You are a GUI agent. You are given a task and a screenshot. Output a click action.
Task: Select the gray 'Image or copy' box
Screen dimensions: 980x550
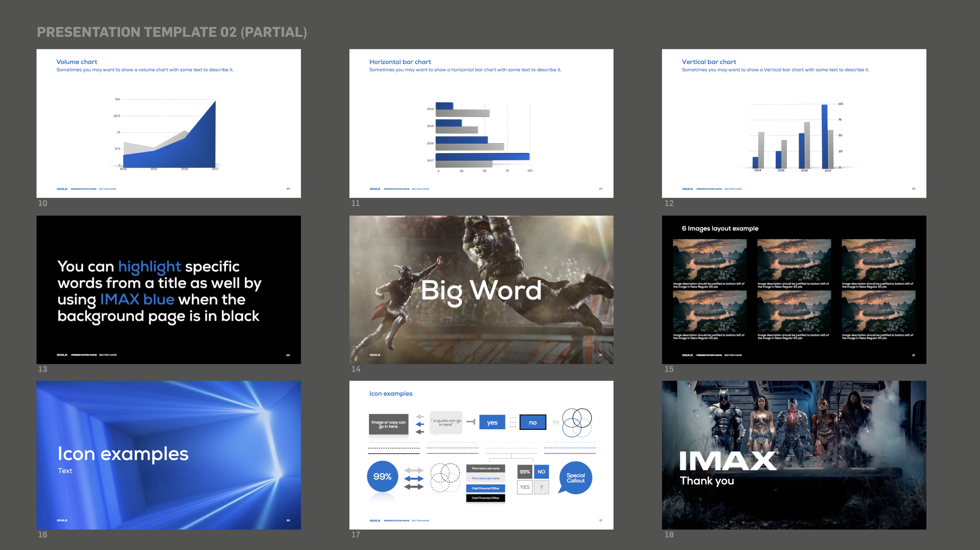[388, 424]
